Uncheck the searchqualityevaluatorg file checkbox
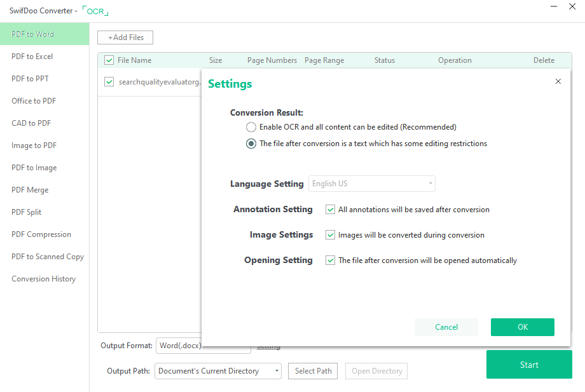 click(109, 81)
